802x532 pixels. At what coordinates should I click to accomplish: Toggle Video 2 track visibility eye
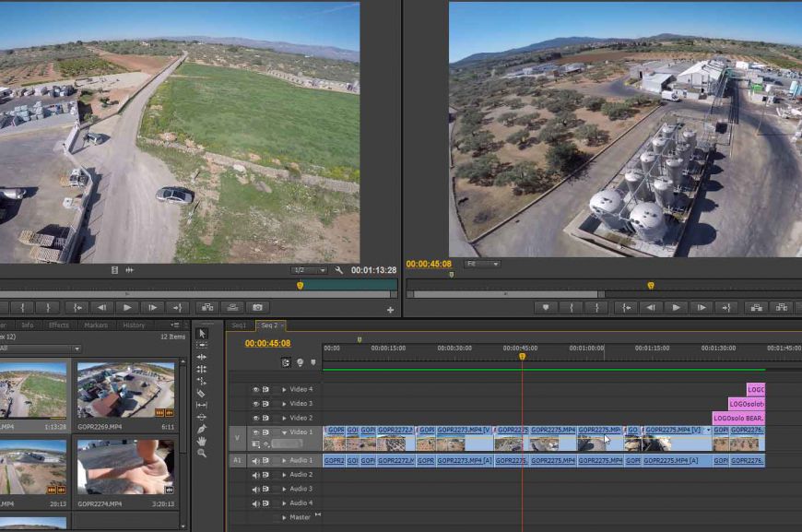(256, 418)
